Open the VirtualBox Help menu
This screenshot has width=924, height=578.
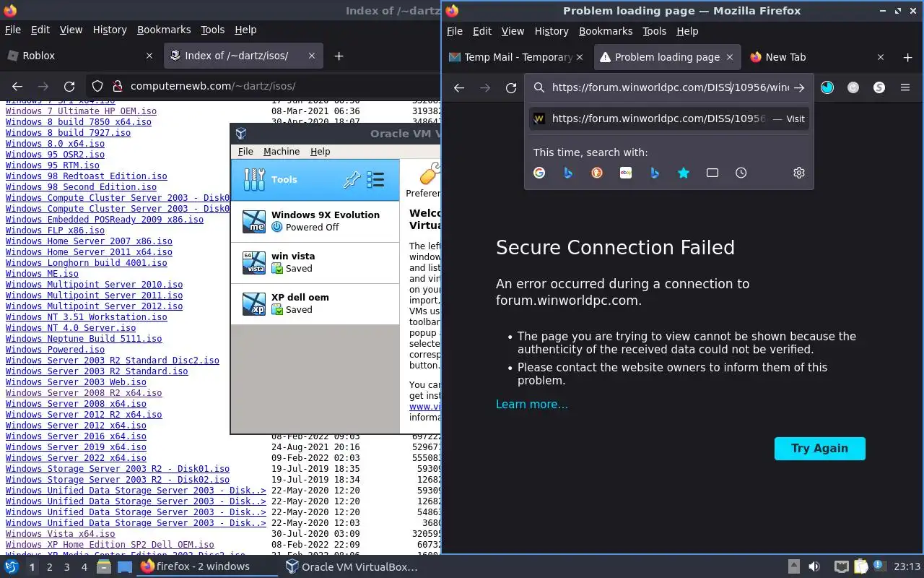tap(320, 151)
